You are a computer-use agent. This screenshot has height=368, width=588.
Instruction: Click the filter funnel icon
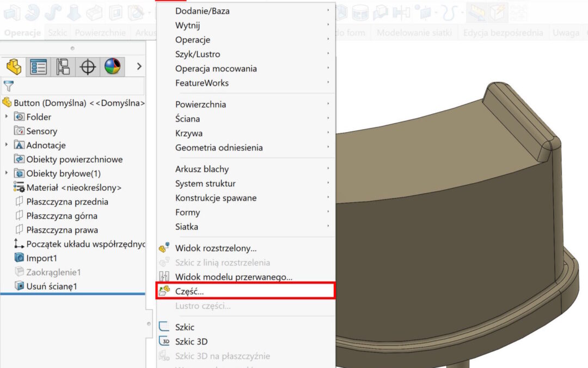(x=8, y=86)
